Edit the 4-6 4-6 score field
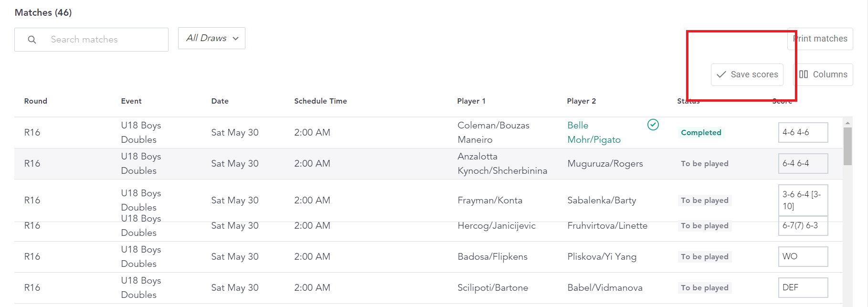This screenshot has width=868, height=307. (x=803, y=132)
